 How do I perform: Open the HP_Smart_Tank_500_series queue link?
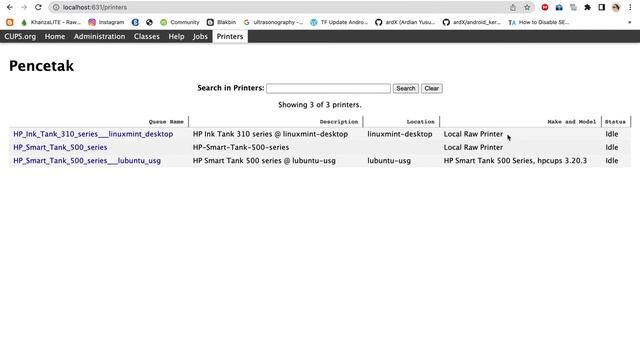coord(60,147)
